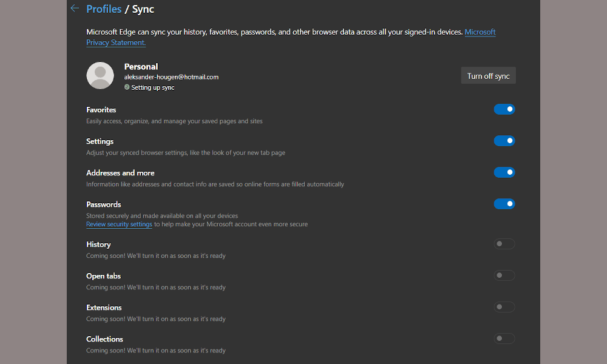Click the Setting up sync status text
607x364 pixels.
(153, 87)
